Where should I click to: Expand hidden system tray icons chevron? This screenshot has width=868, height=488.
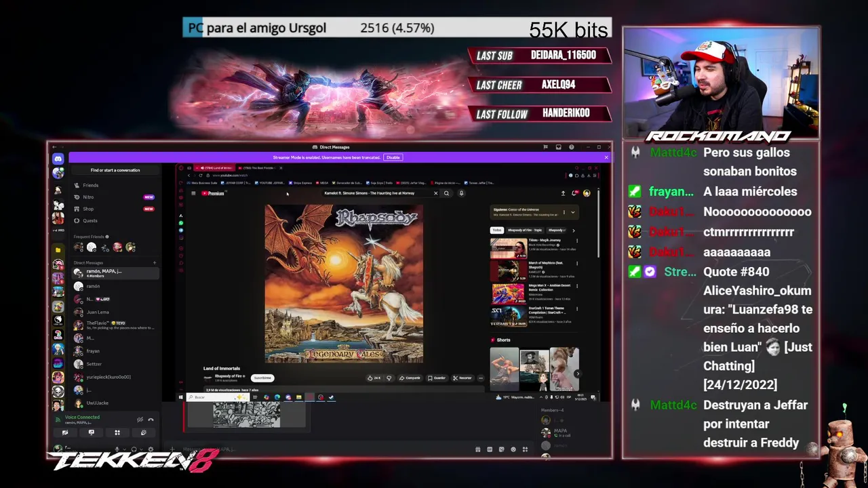coord(541,397)
